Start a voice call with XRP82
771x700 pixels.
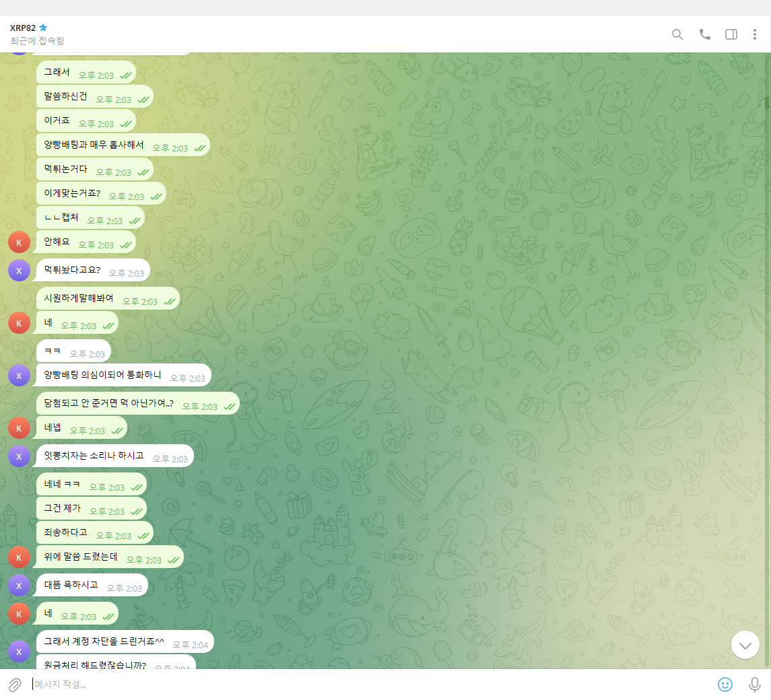tap(705, 34)
